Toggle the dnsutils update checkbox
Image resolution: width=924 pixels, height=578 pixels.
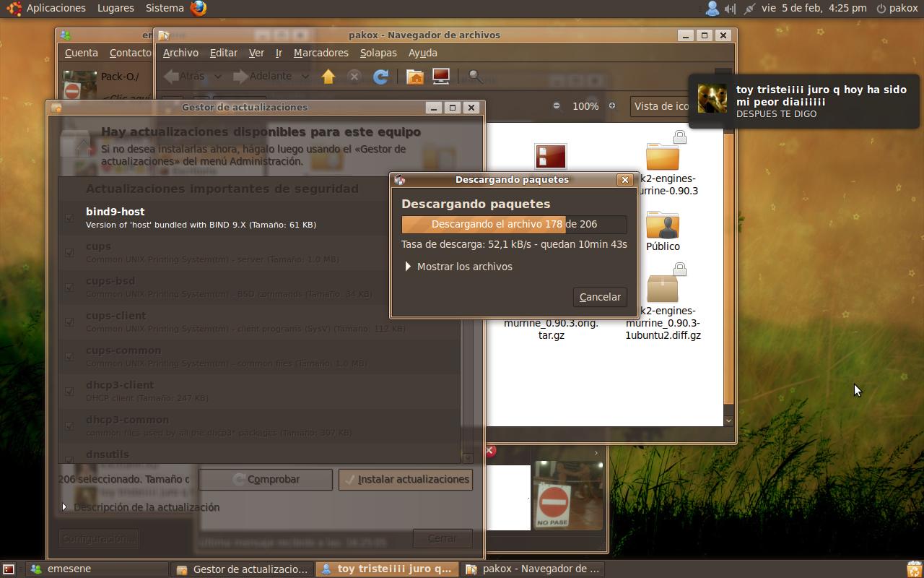[69, 458]
